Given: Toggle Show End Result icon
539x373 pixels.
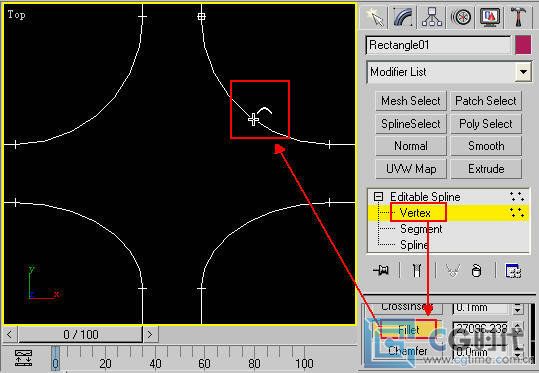Looking at the screenshot, I should (417, 271).
